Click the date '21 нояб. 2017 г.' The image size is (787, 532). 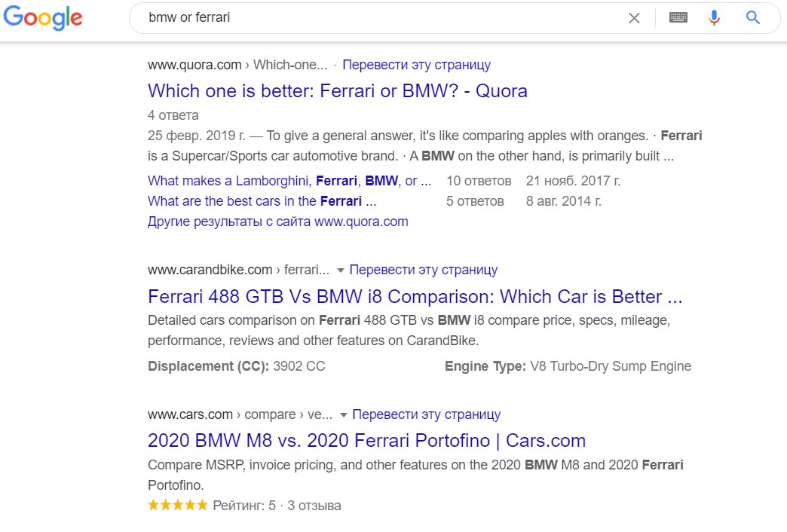pyautogui.click(x=573, y=181)
